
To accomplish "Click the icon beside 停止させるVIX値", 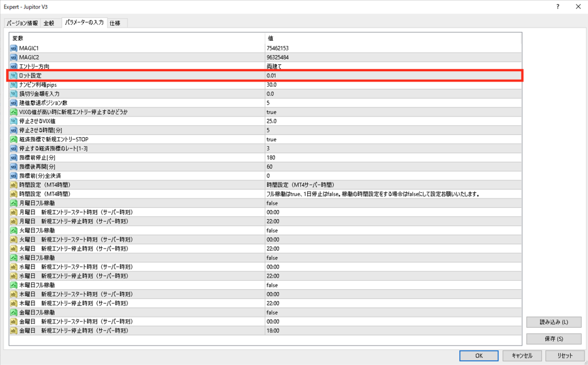I will pos(14,121).
